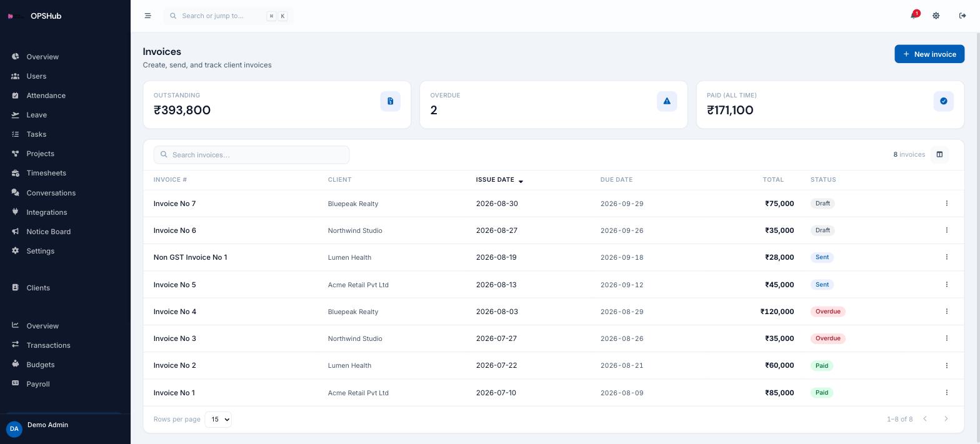Go to next page arrow
The image size is (980, 444).
946,419
